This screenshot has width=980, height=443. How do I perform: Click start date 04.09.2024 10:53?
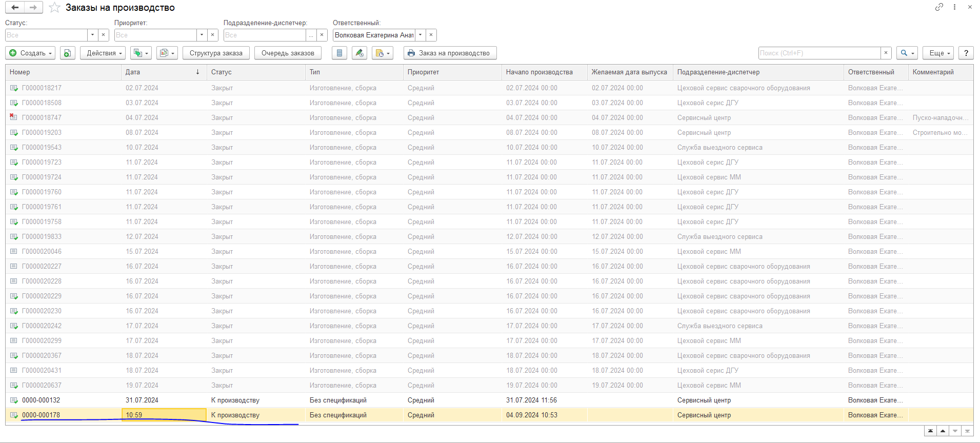532,415
